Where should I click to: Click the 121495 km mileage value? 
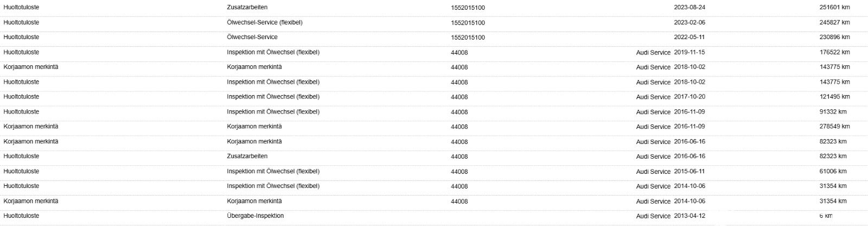coord(834,97)
